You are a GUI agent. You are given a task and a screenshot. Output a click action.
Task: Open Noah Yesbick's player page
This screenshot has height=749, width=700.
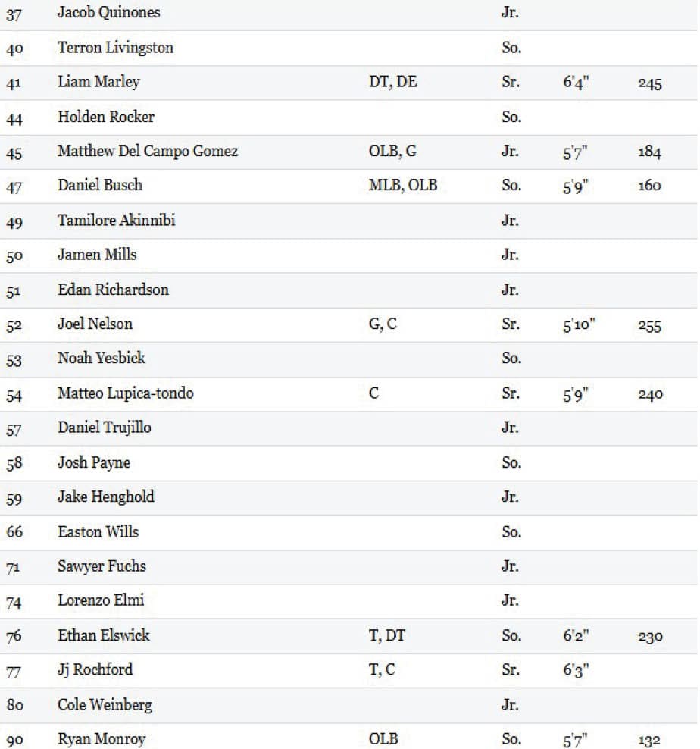(102, 358)
